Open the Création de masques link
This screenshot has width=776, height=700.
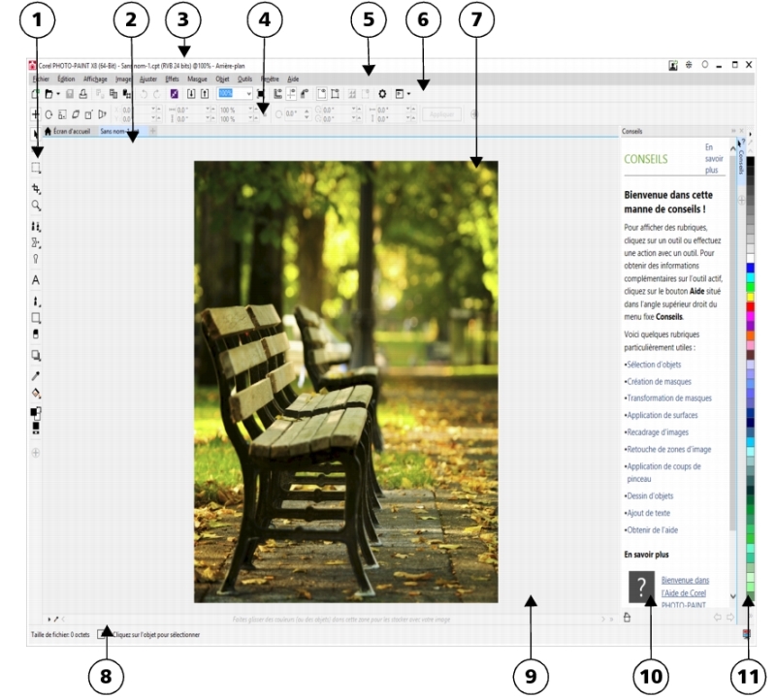coord(659,381)
